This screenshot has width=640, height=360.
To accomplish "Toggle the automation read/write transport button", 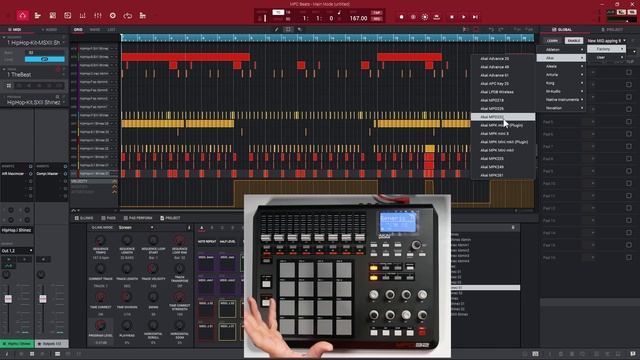I will coord(425,17).
